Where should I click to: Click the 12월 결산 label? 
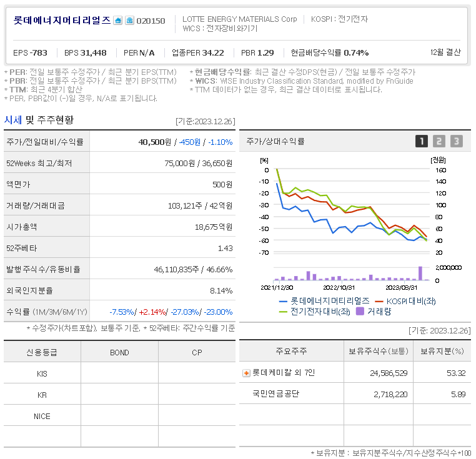pyautogui.click(x=445, y=52)
